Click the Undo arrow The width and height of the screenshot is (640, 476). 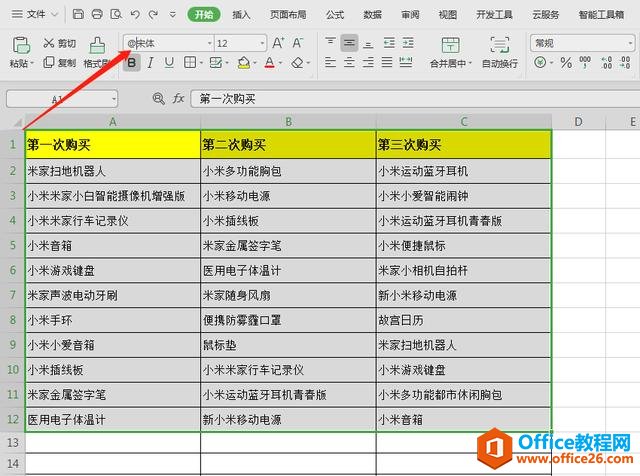[x=135, y=15]
